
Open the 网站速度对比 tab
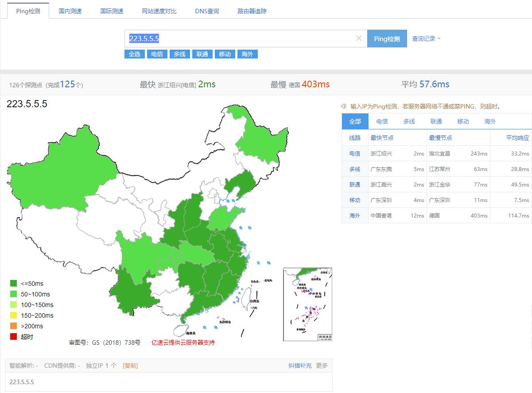(159, 11)
